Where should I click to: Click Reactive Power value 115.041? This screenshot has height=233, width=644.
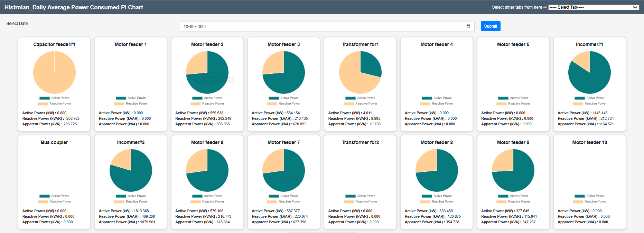(531, 216)
